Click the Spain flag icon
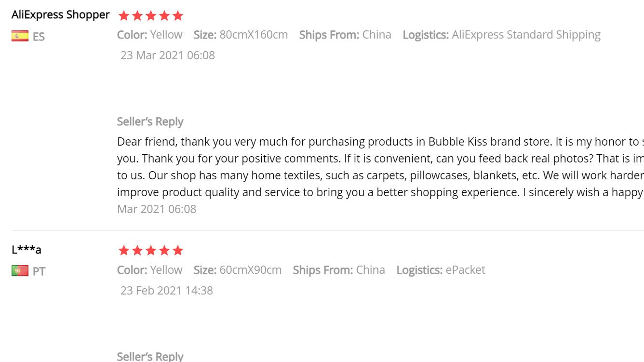This screenshot has height=362, width=644. point(20,36)
